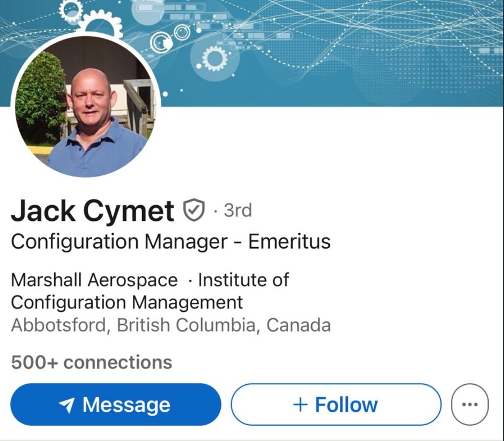Send a message with the Message button
504x441 pixels.
(116, 405)
